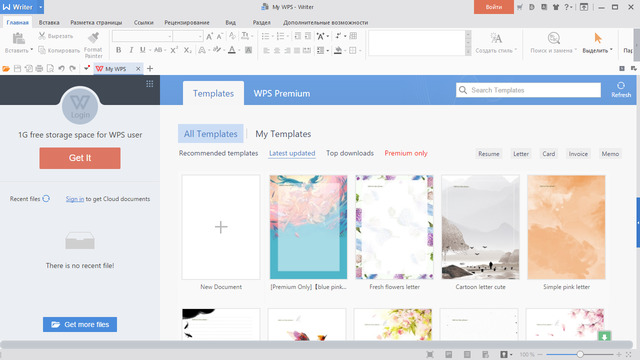
Task: Toggle character shading button
Action: tap(248, 50)
